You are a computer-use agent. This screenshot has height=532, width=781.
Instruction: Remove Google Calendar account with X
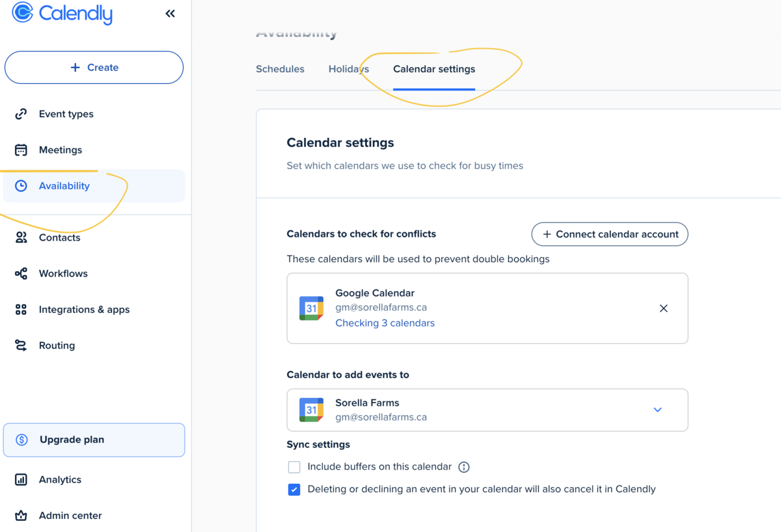663,308
